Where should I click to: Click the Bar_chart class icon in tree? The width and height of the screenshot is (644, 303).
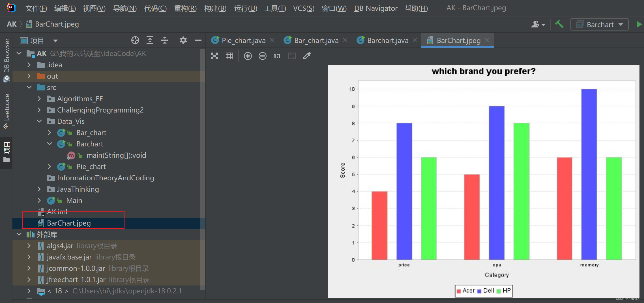click(61, 133)
